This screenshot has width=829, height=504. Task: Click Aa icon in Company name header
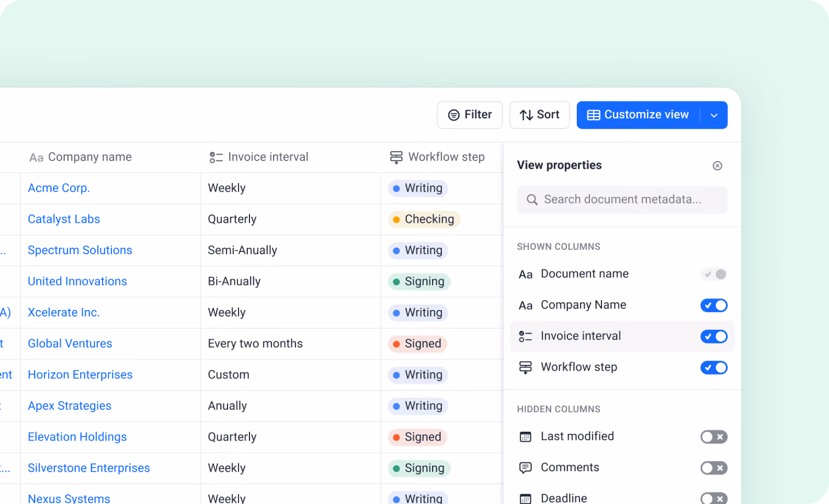pyautogui.click(x=36, y=158)
